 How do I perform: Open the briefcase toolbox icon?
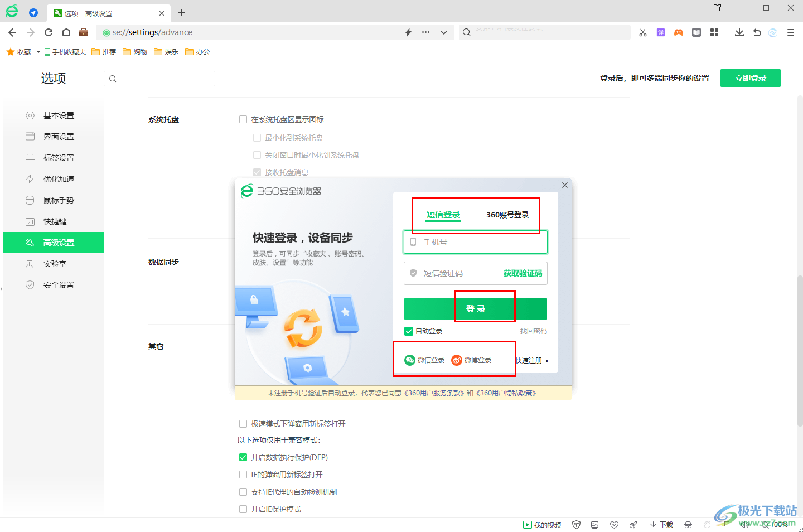click(84, 32)
